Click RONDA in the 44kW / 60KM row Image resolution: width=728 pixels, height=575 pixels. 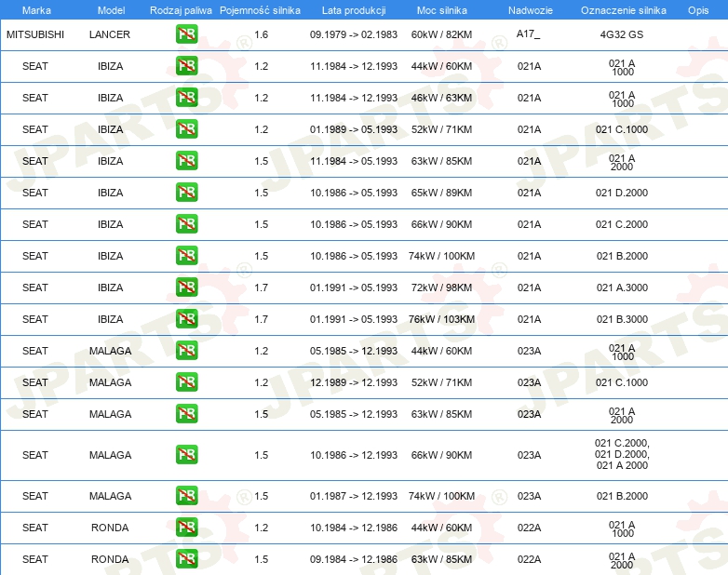click(110, 528)
